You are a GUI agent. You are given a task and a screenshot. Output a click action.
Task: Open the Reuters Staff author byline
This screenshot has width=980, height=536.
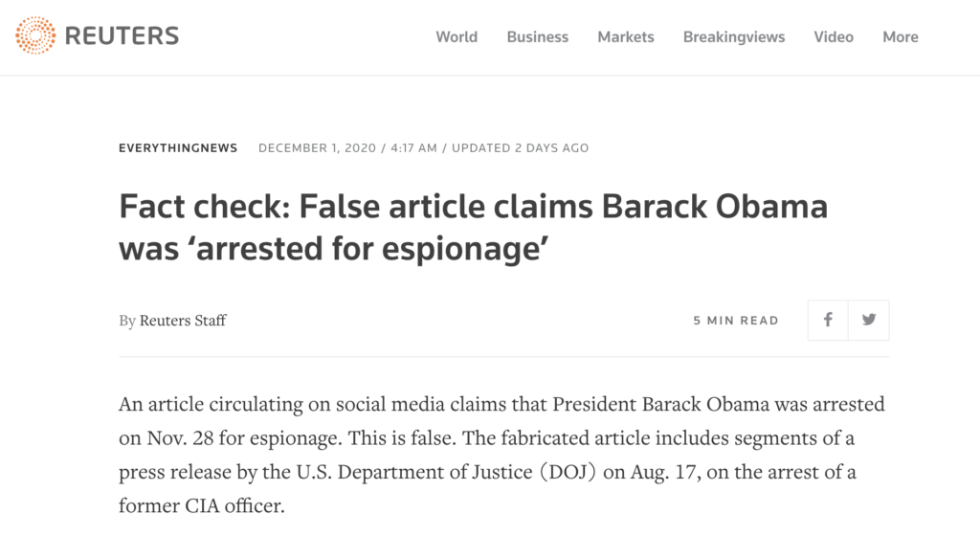pyautogui.click(x=183, y=321)
